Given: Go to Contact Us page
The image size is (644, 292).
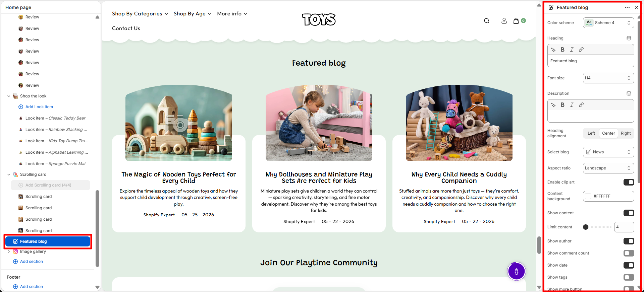Looking at the screenshot, I should tap(126, 28).
